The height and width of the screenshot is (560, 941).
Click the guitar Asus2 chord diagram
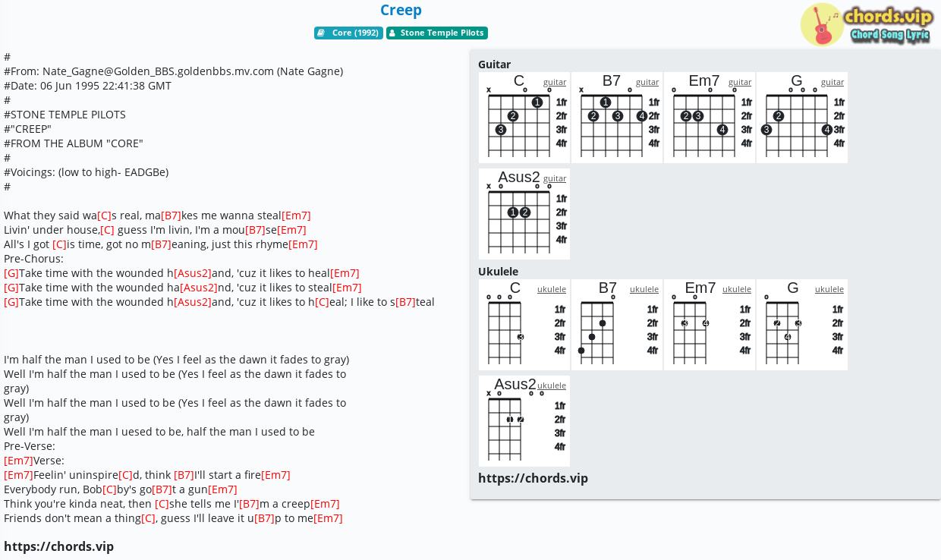point(524,214)
